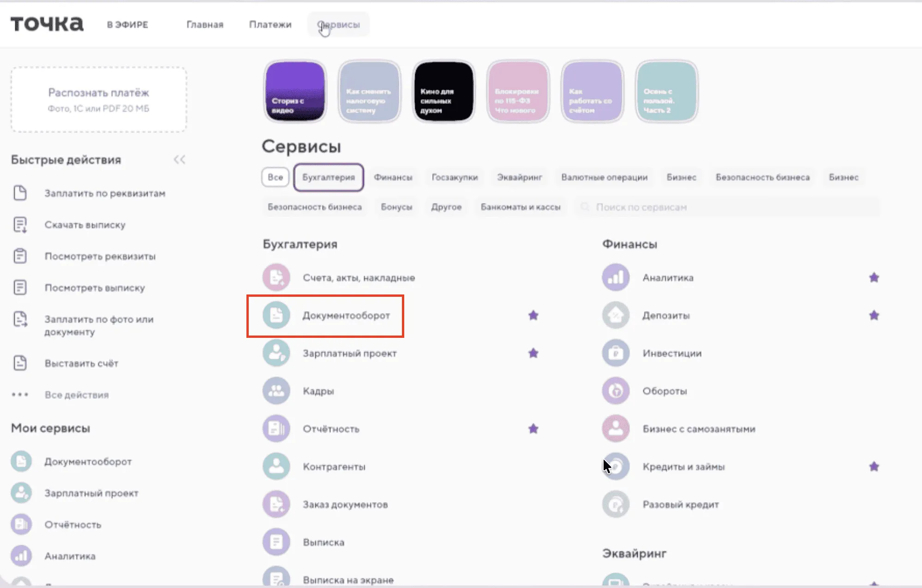Image resolution: width=922 pixels, height=588 pixels.
Task: Open the Кадры service icon
Action: click(276, 391)
